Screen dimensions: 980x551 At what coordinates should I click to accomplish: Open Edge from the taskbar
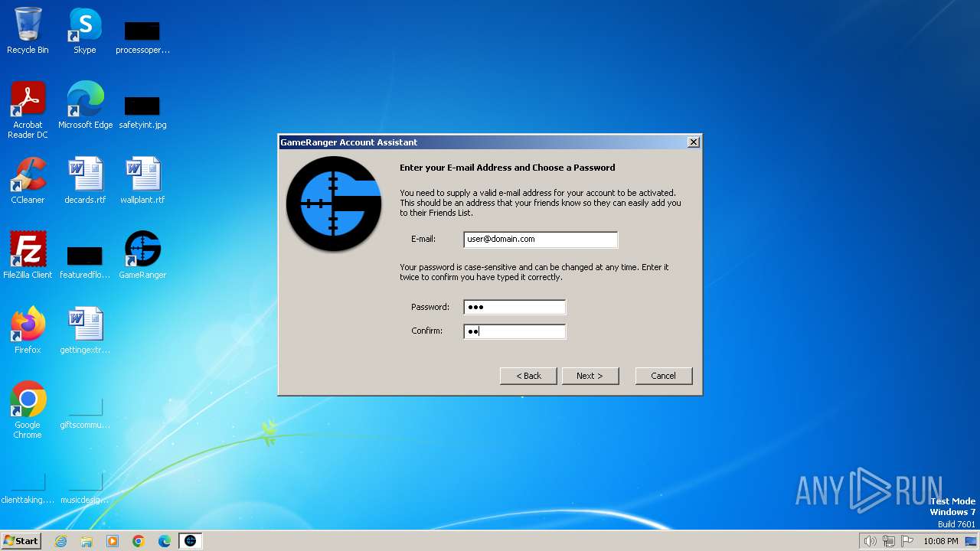165,541
